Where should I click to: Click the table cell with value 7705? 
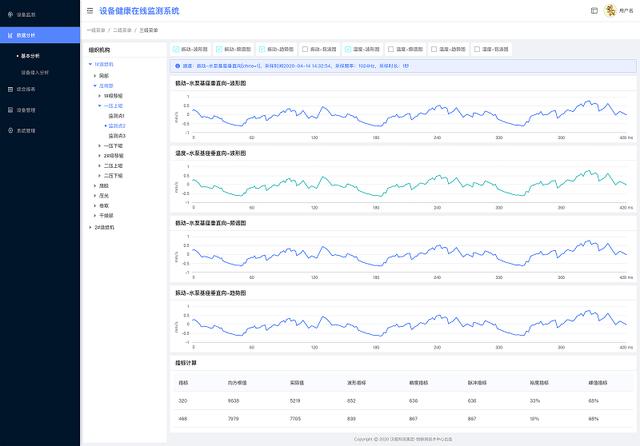tap(296, 419)
